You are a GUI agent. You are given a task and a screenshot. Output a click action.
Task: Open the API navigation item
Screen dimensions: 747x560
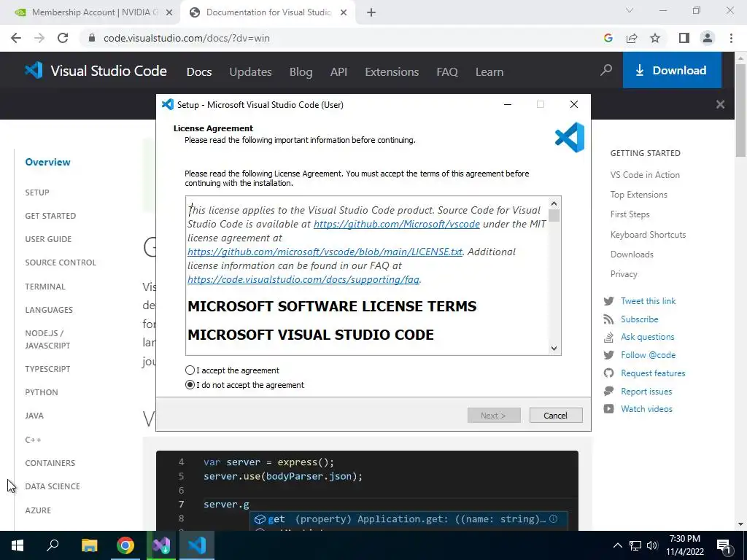click(x=338, y=72)
